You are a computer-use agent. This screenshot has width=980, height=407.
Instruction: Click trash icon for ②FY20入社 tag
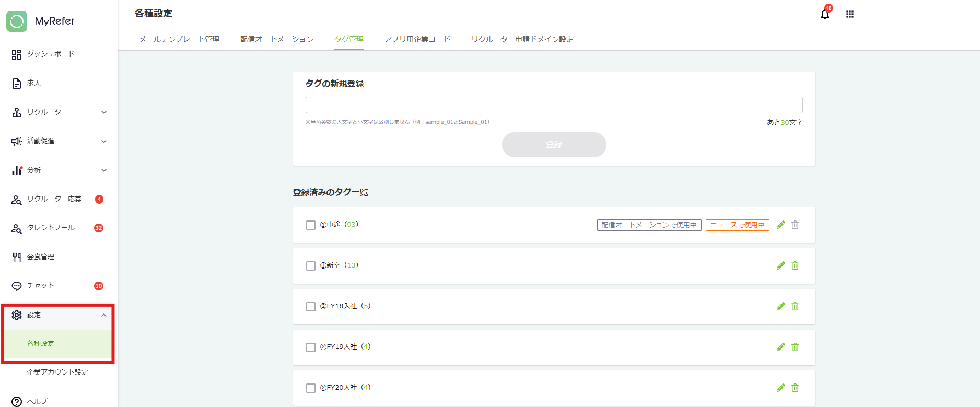coord(795,388)
